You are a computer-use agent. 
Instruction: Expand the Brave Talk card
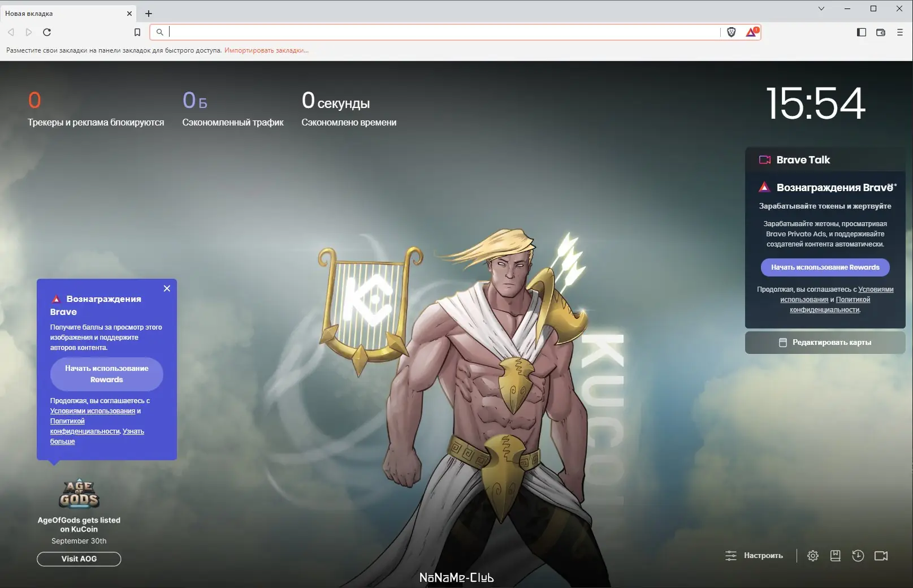click(x=825, y=159)
